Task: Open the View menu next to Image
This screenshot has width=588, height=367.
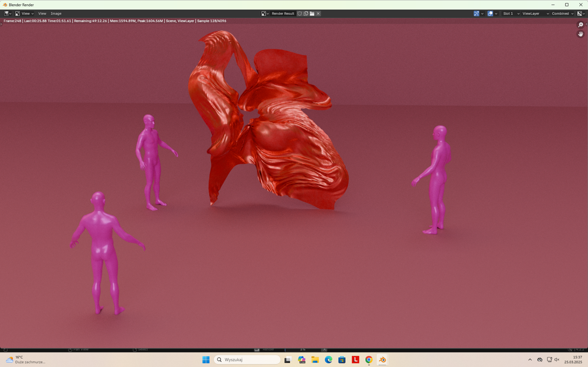Action: coord(42,14)
